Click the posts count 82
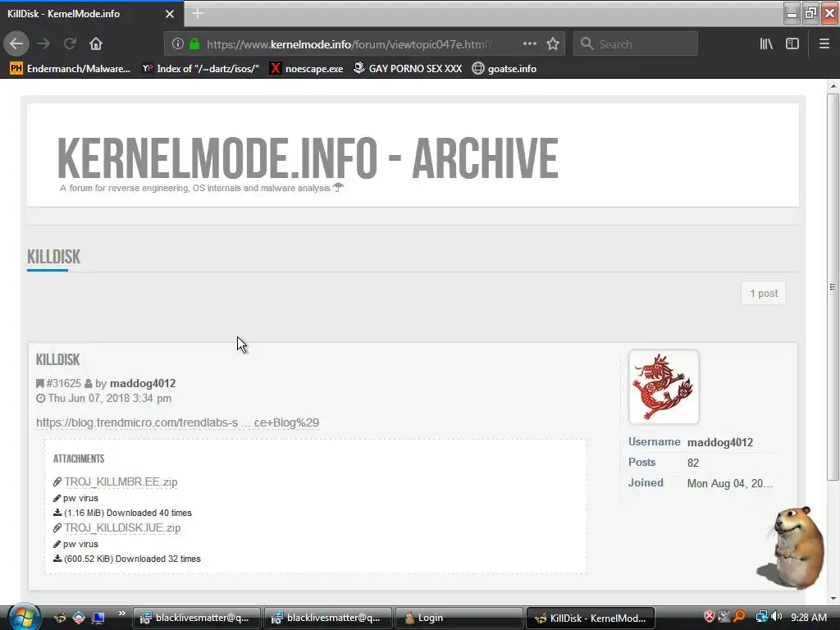 click(693, 463)
